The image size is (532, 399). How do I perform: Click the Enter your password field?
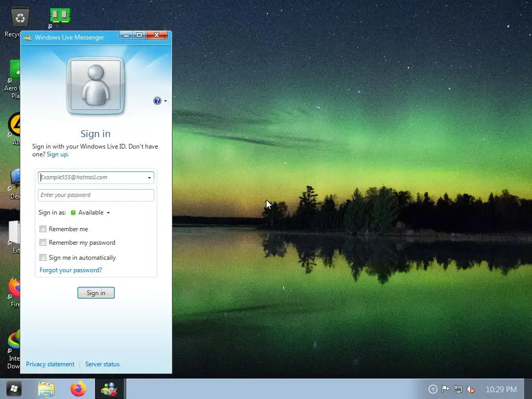click(x=96, y=195)
